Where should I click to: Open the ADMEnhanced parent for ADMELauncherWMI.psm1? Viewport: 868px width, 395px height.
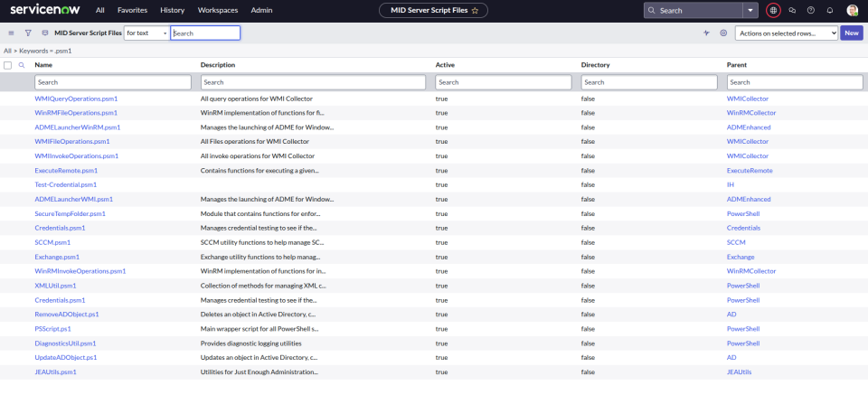point(749,199)
